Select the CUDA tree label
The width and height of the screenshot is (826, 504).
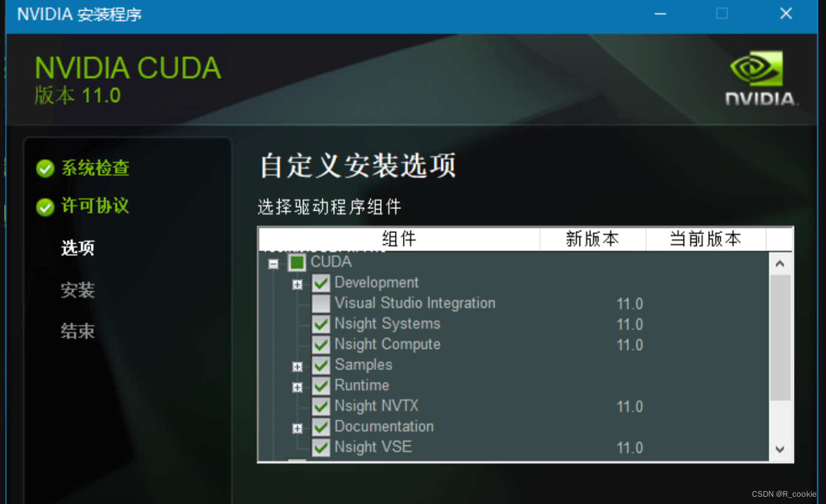pos(331,262)
